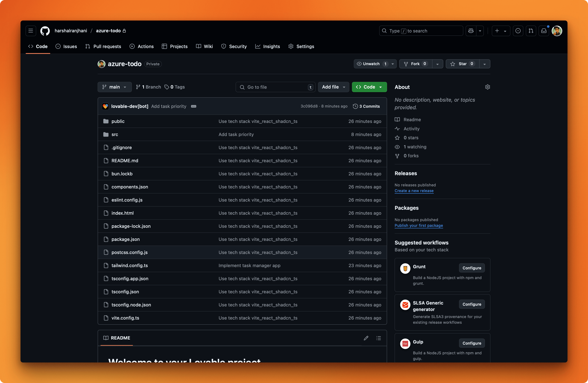
Task: Configure the Gulp workflow
Action: point(472,343)
